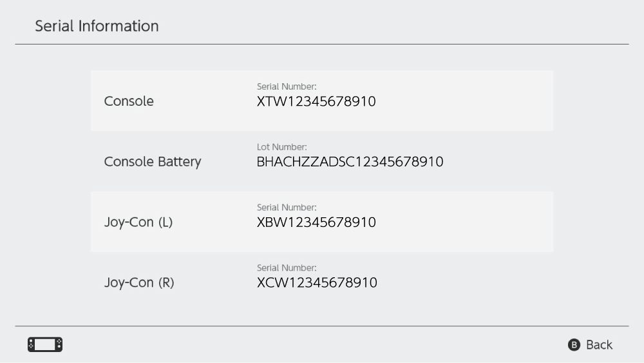Click the Serial Number caption in Console row
Screen dimensions: 644x363
point(287,86)
